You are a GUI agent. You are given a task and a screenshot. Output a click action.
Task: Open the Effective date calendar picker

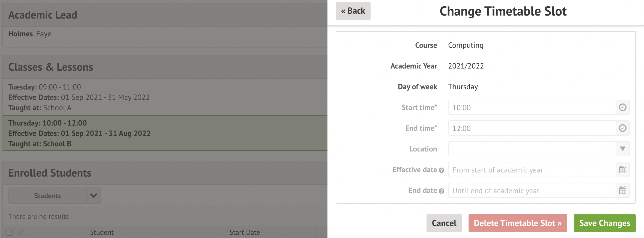(622, 170)
